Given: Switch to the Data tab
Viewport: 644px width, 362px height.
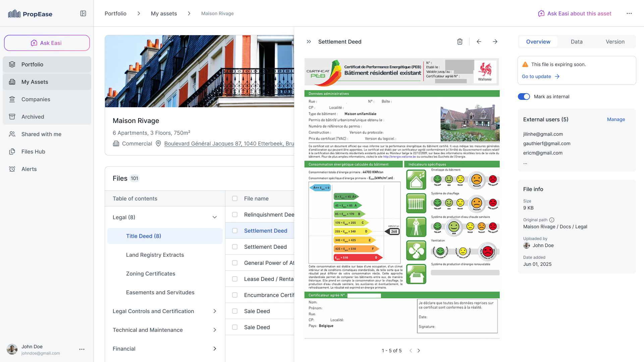Looking at the screenshot, I should (x=577, y=42).
